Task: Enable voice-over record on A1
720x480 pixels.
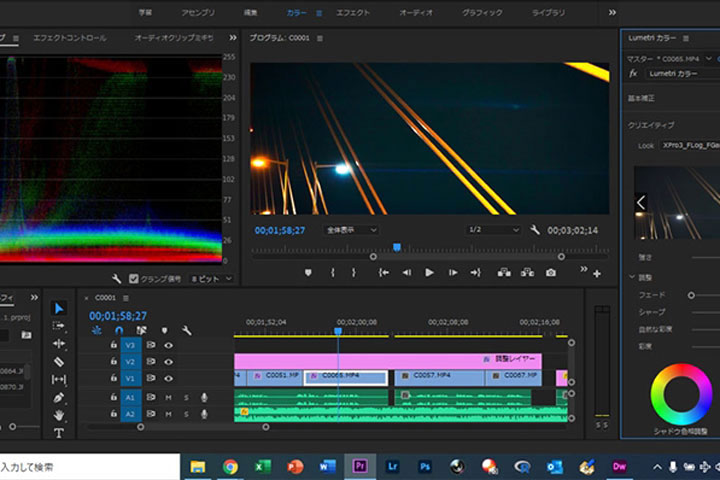Action: click(x=204, y=397)
